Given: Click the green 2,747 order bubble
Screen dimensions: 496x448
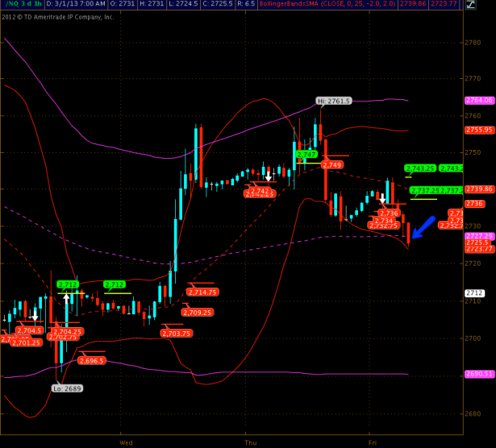Looking at the screenshot, I should (306, 155).
